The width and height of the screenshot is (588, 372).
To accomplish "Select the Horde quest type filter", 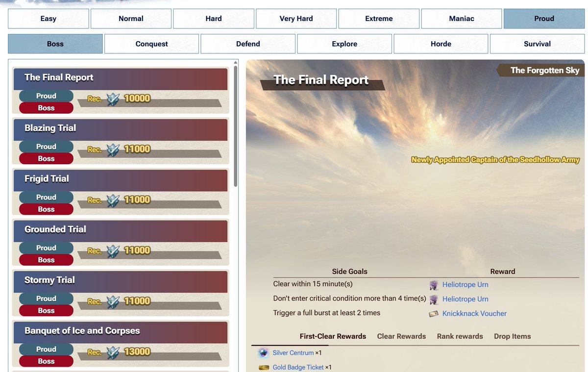I will [441, 44].
